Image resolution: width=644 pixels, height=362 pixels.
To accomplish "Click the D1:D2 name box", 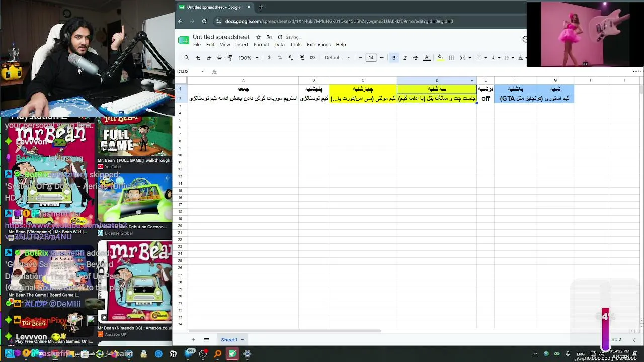I will pos(188,72).
